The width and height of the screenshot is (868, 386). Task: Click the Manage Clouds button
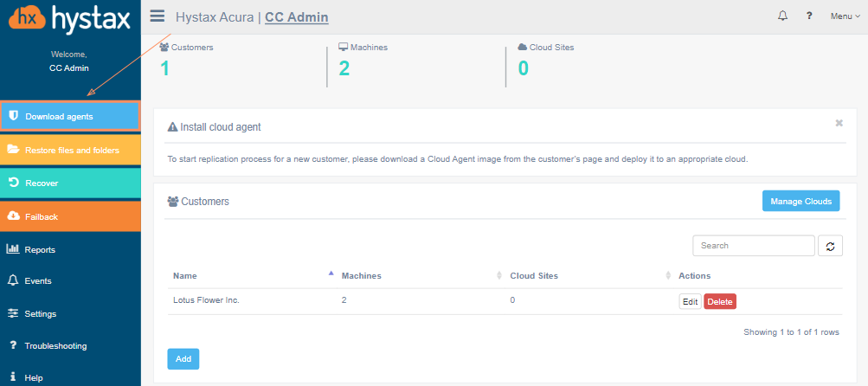tap(801, 201)
